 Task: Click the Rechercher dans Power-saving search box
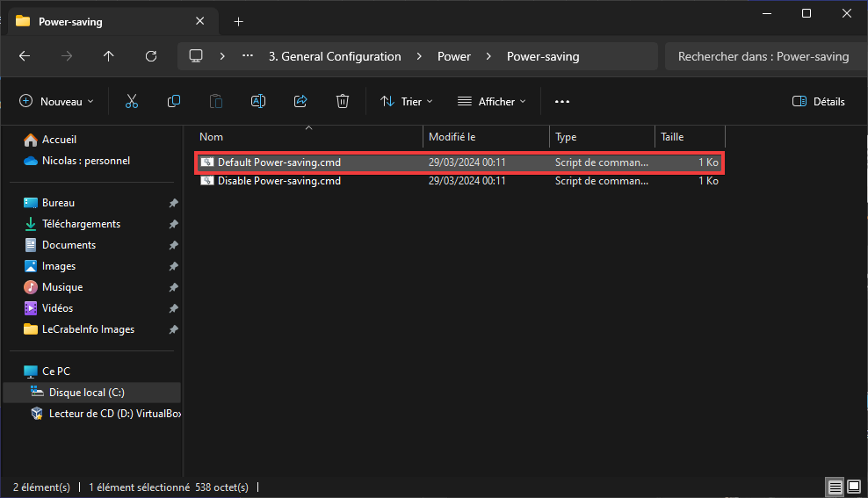tap(763, 56)
